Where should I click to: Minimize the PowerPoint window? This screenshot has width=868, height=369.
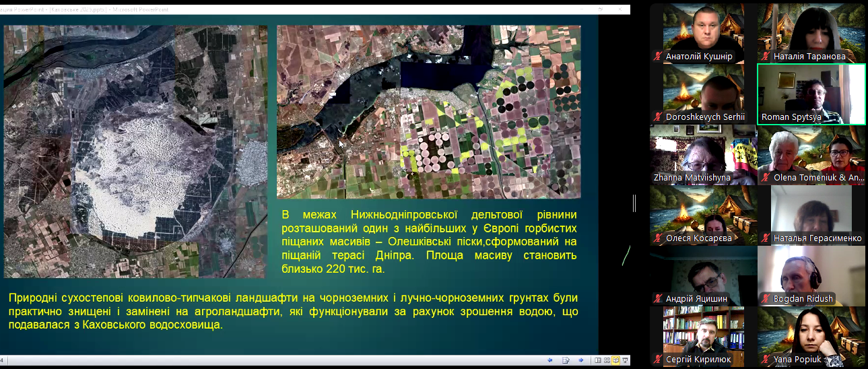tap(582, 9)
